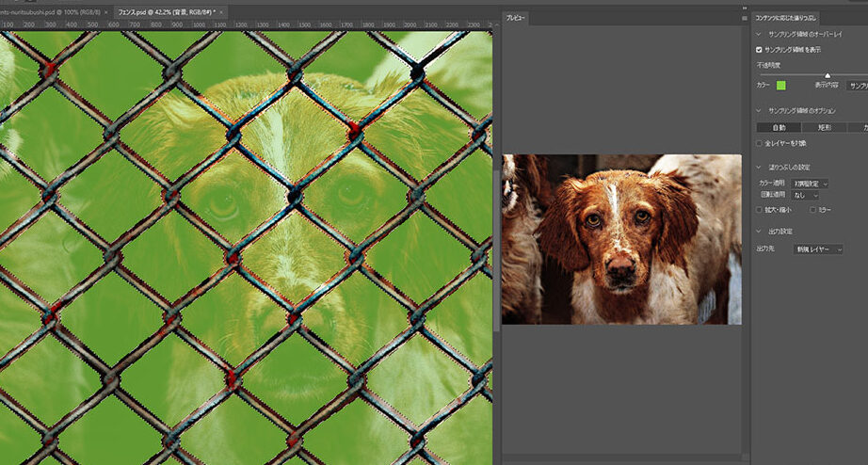This screenshot has width=868, height=465.
Task: Click the 出力先 label text
Action: pyautogui.click(x=765, y=249)
